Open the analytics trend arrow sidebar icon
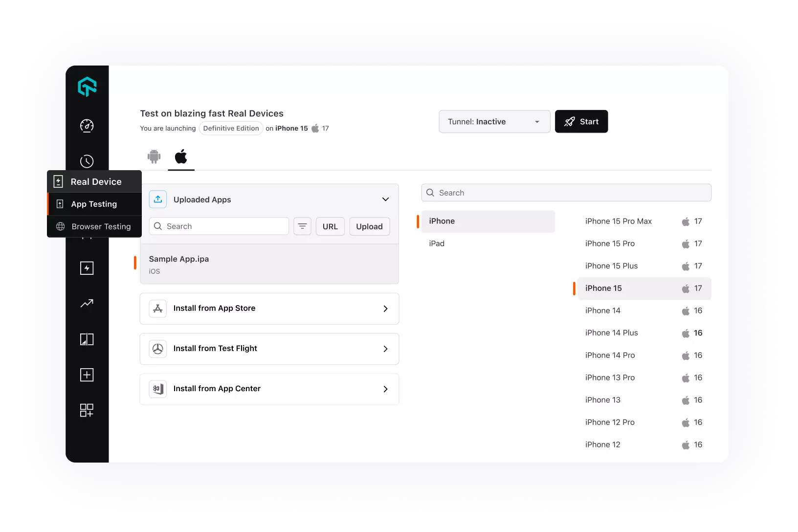Viewport: 798px width, 532px height. click(x=87, y=304)
